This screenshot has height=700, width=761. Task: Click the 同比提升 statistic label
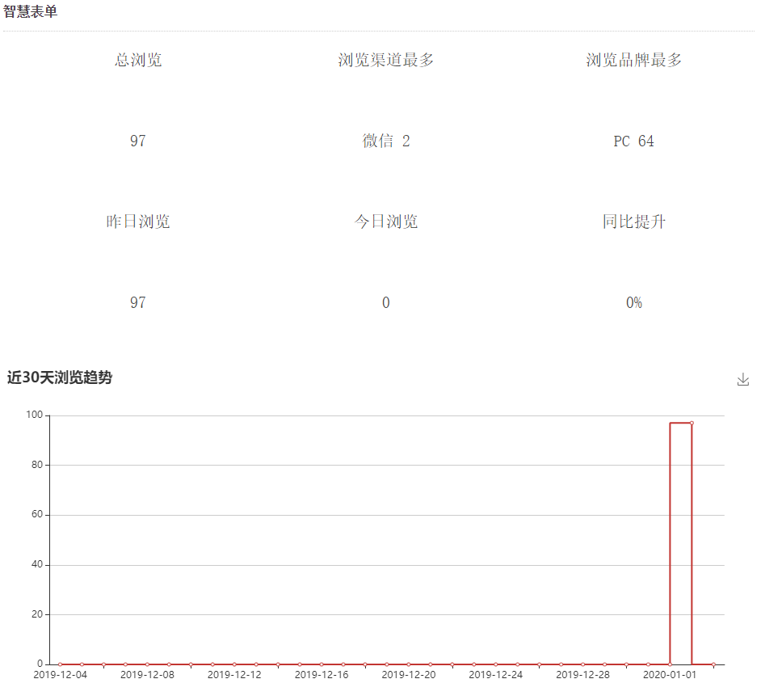(633, 221)
